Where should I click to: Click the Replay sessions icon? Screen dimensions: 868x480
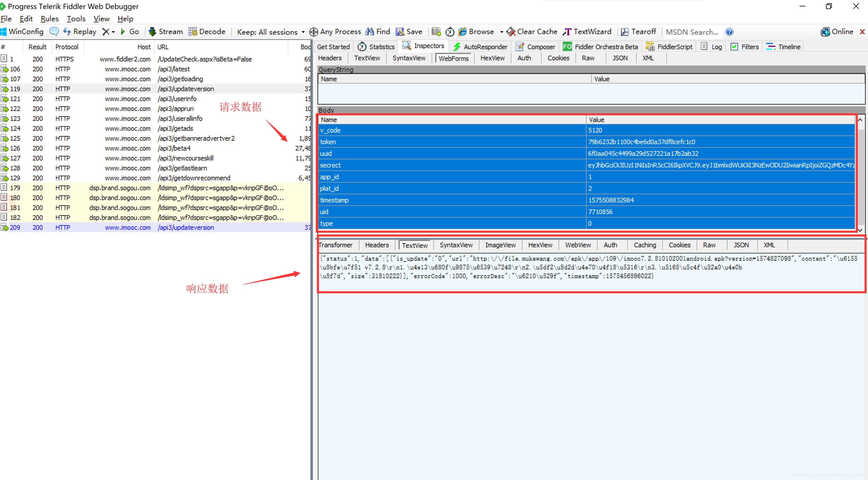(67, 32)
